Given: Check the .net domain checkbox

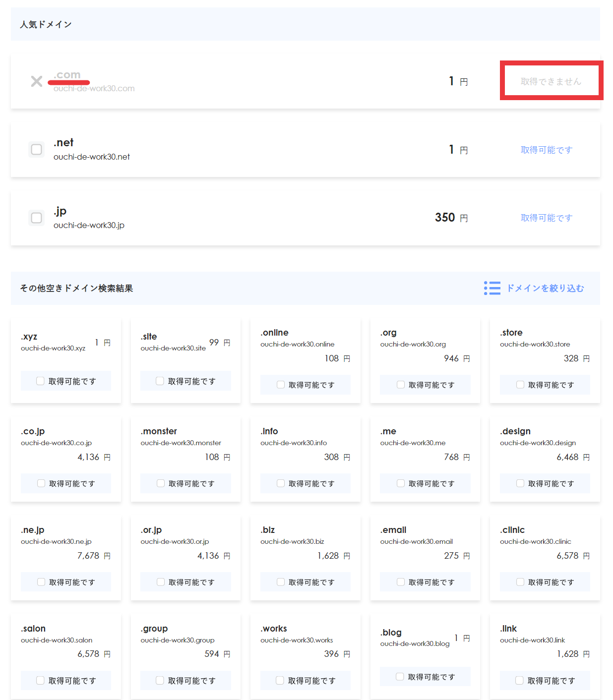Looking at the screenshot, I should tap(37, 149).
